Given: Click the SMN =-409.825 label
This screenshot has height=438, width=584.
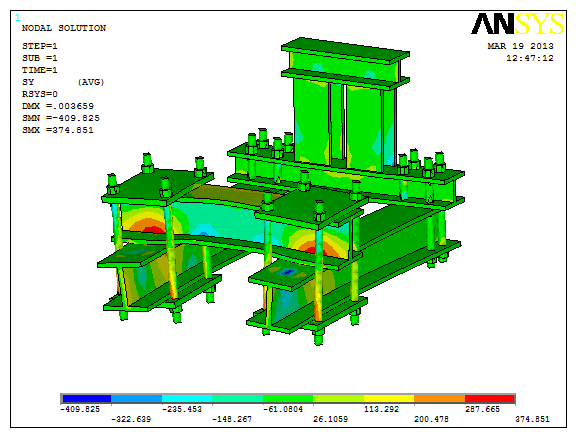Looking at the screenshot, I should coord(61,118).
